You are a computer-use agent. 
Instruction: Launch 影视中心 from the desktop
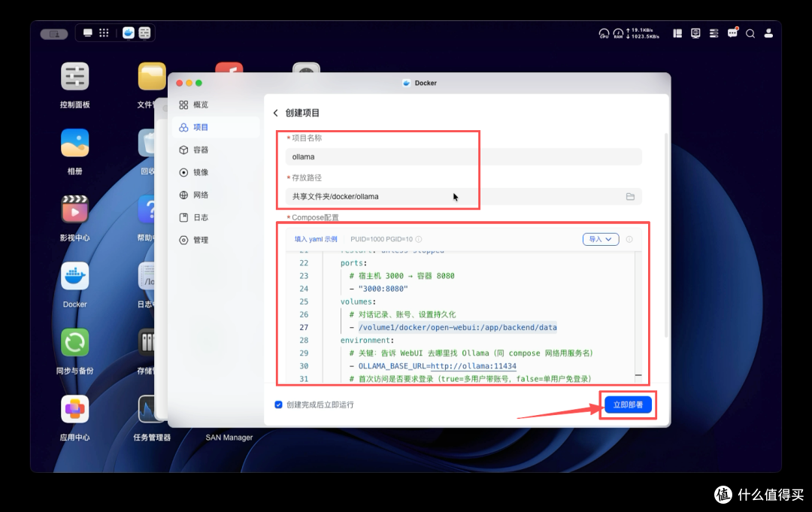[x=74, y=210]
